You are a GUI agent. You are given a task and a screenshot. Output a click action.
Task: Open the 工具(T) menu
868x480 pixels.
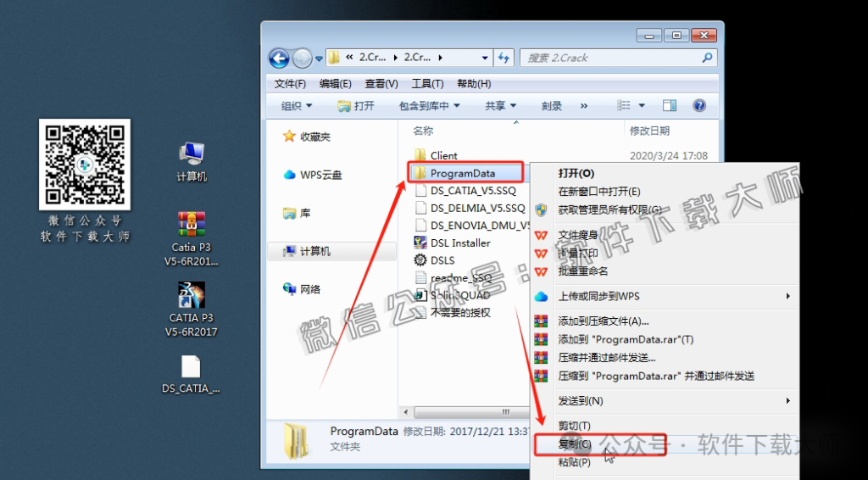(x=427, y=84)
